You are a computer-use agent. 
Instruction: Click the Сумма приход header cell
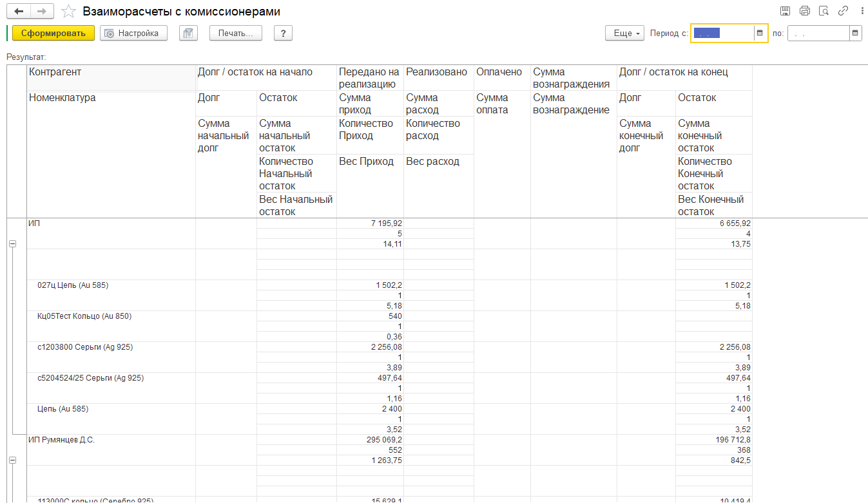(x=370, y=103)
